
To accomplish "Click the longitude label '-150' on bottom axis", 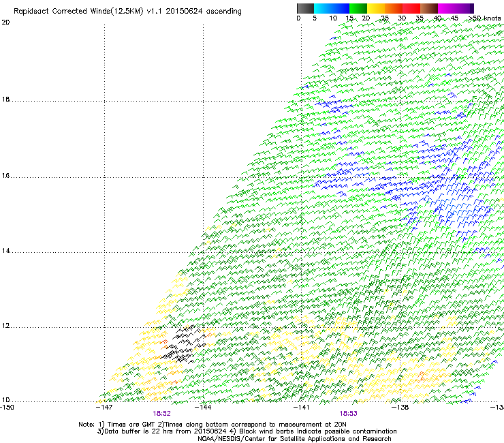I will coord(7,408).
